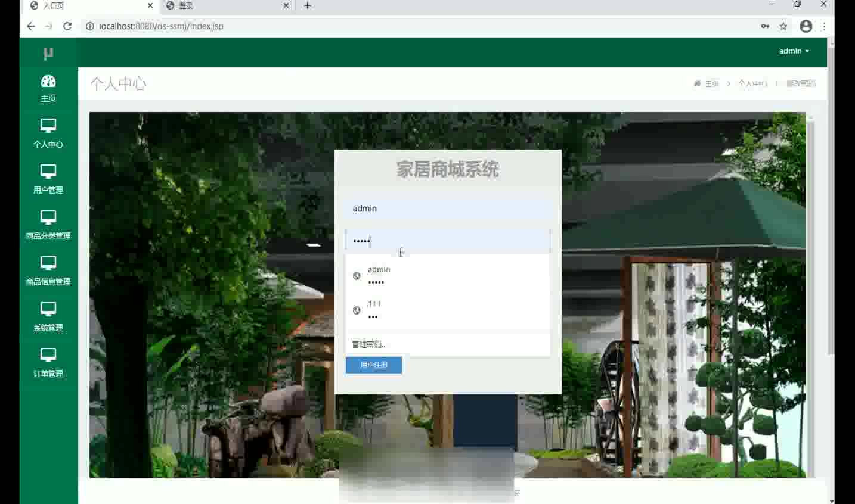Image resolution: width=855 pixels, height=504 pixels.
Task: Click the browser forward arrow
Action: pyautogui.click(x=49, y=26)
